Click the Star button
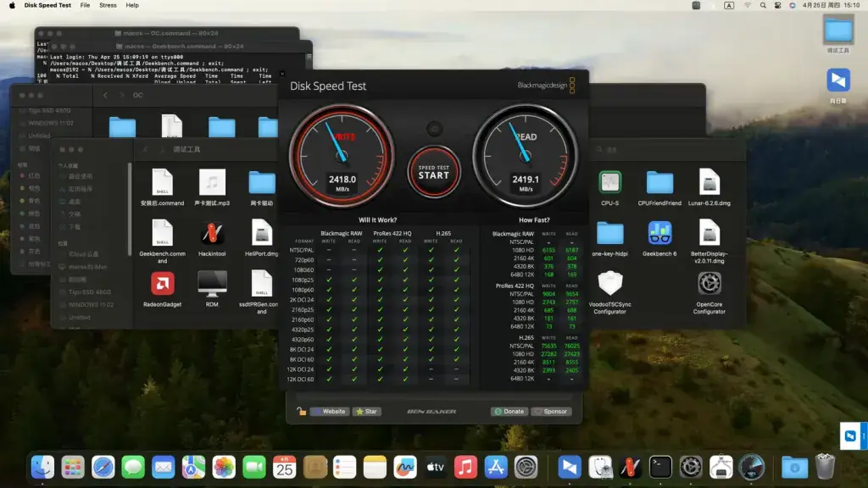The width and height of the screenshot is (868, 488). (x=366, y=411)
